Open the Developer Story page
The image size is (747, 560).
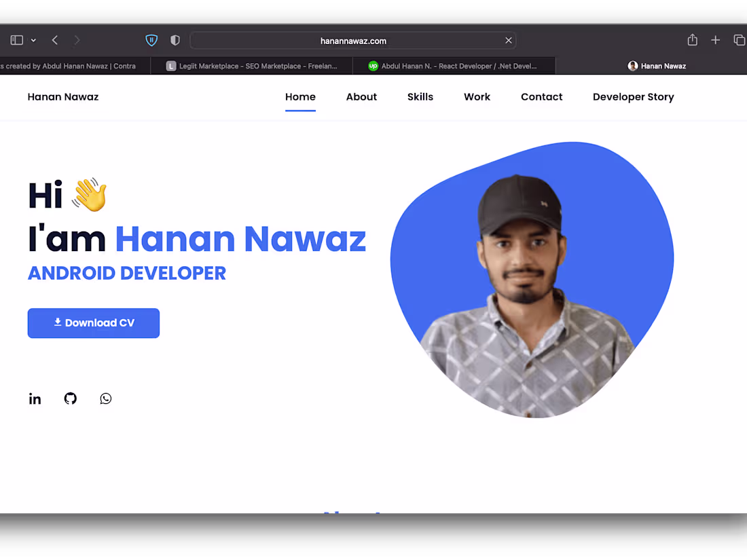coord(633,96)
